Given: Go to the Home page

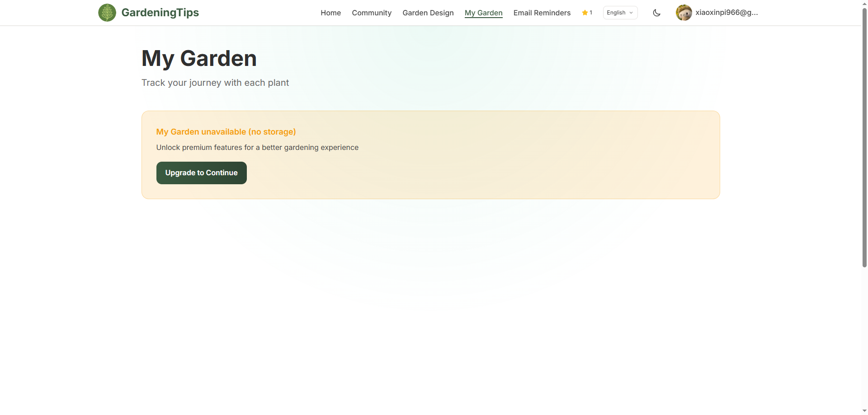Looking at the screenshot, I should tap(330, 13).
